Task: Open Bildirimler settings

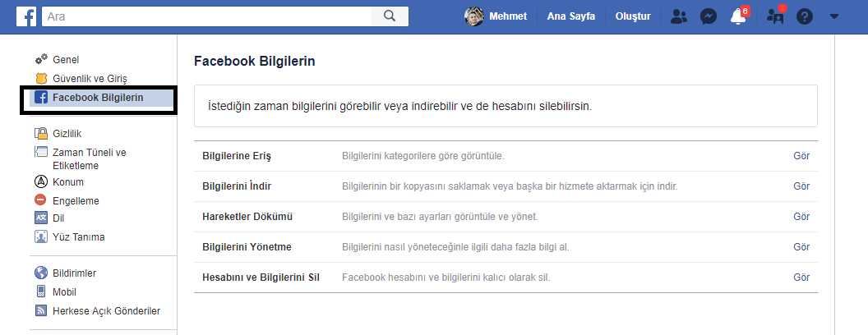Action: [x=75, y=273]
